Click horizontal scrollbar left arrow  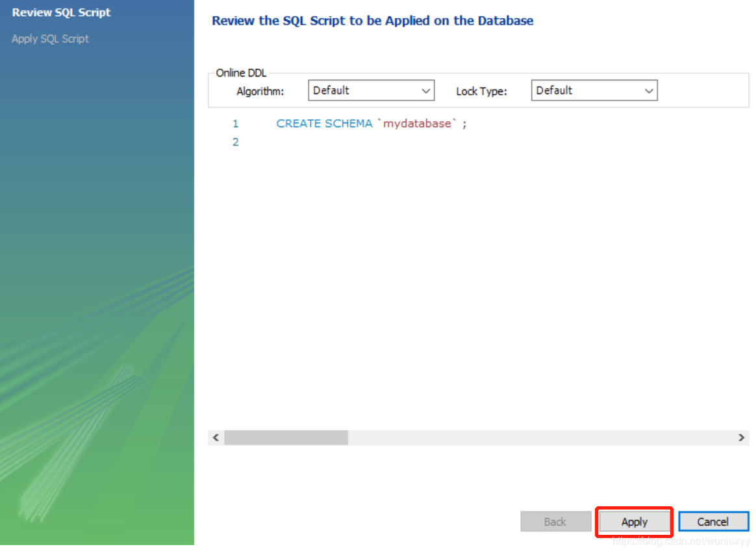[216, 437]
